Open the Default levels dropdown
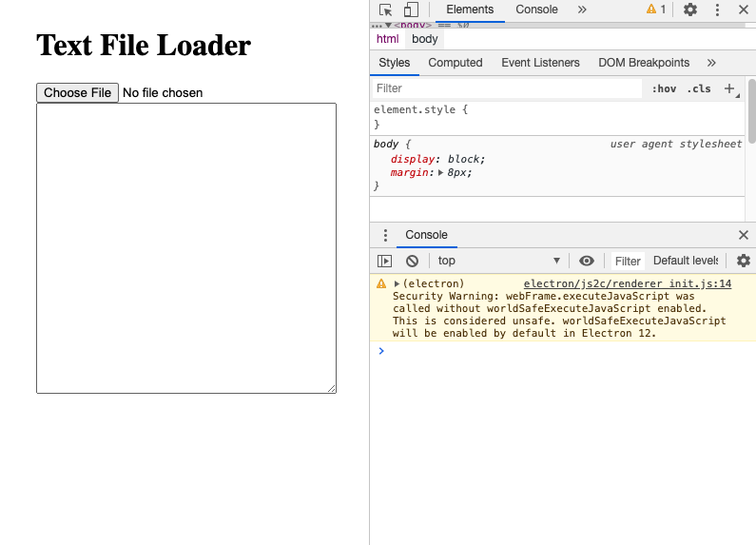This screenshot has height=545, width=756. [x=685, y=261]
